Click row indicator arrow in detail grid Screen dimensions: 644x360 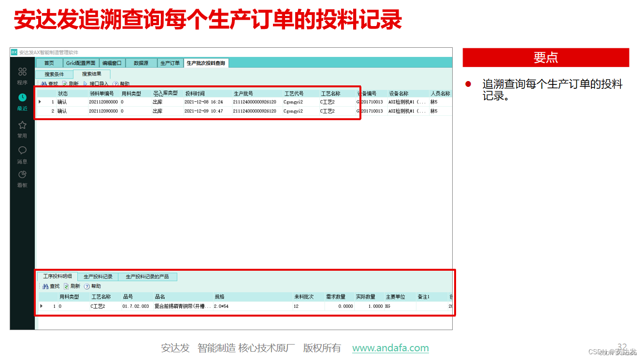41,306
